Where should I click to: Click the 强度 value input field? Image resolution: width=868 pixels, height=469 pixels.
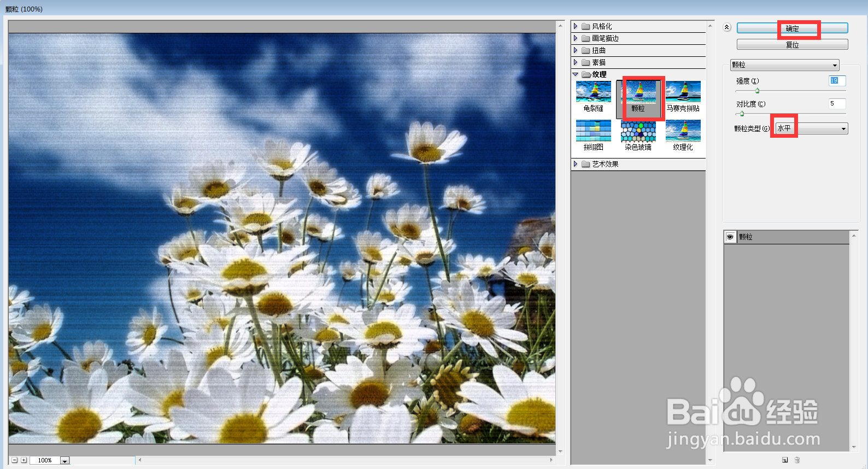pos(837,81)
